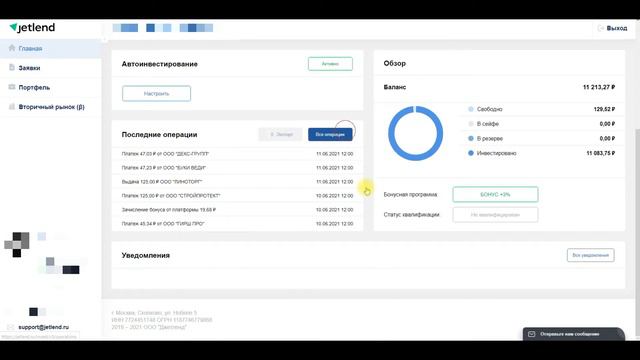Screen dimensions: 640x360
Task: Open the Главная menu item
Action: tap(51, 49)
